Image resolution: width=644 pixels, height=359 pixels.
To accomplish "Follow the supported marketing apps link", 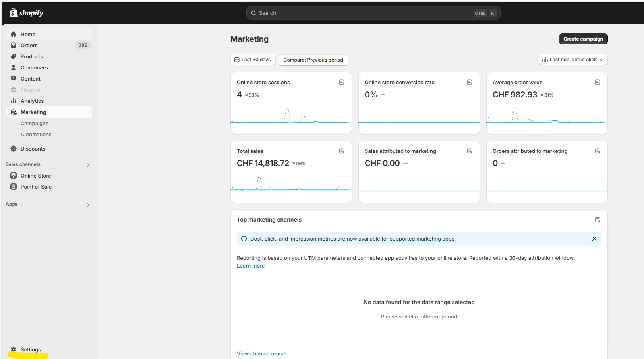I will tap(422, 239).
